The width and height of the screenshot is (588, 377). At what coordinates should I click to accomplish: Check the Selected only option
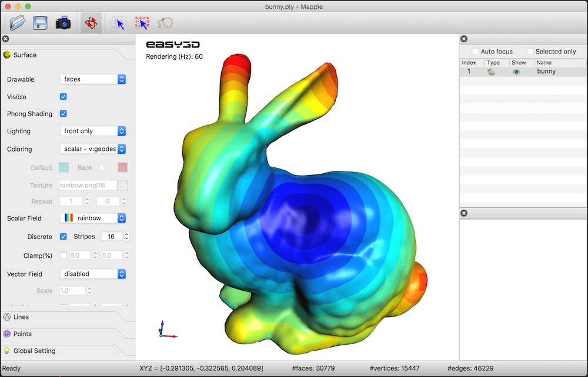(530, 51)
